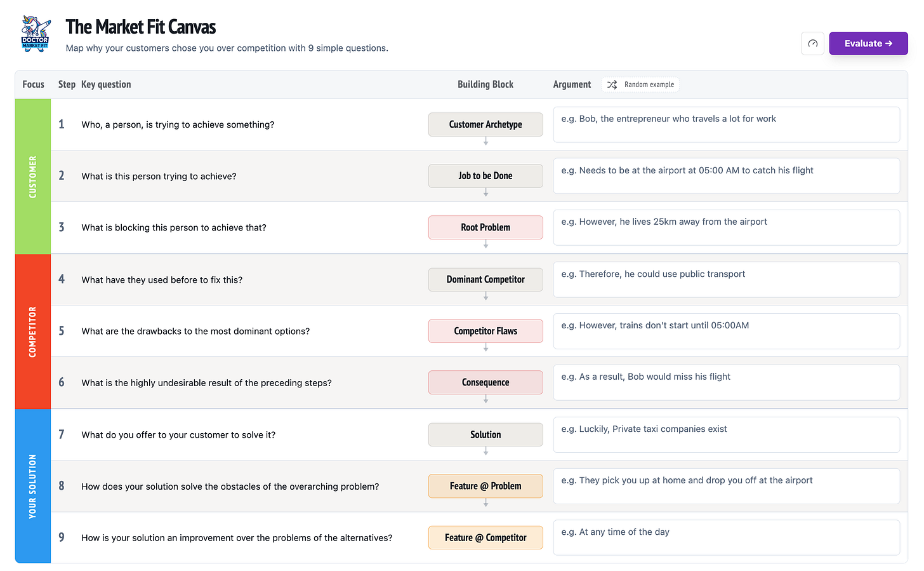924x571 pixels.
Task: Select the Feature @ Problem block
Action: (485, 486)
